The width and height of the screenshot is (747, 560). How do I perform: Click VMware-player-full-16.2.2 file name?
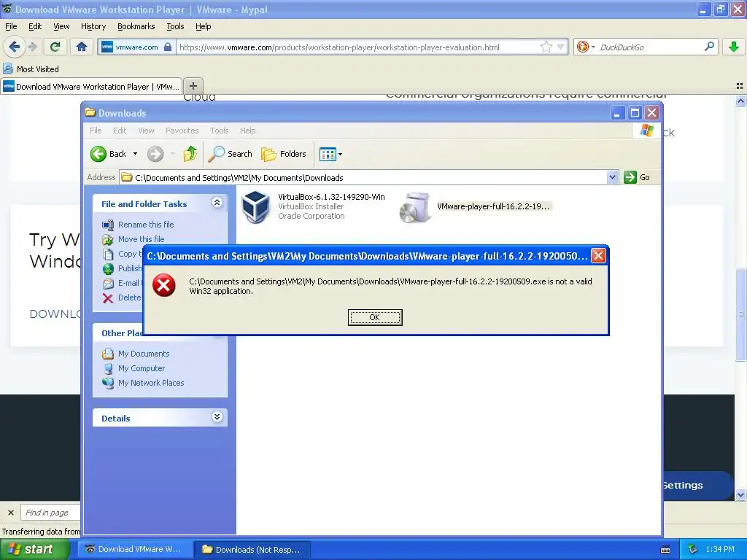click(494, 206)
